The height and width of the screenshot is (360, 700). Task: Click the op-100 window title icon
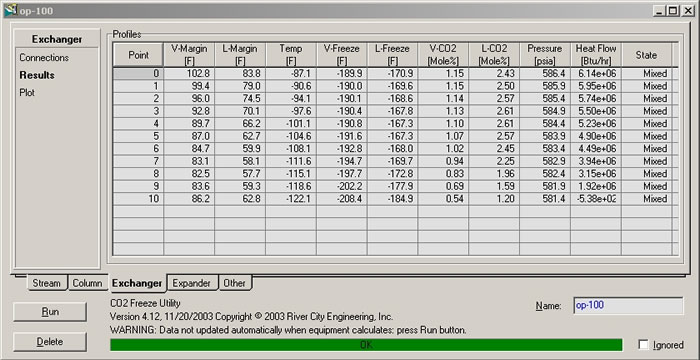(11, 10)
